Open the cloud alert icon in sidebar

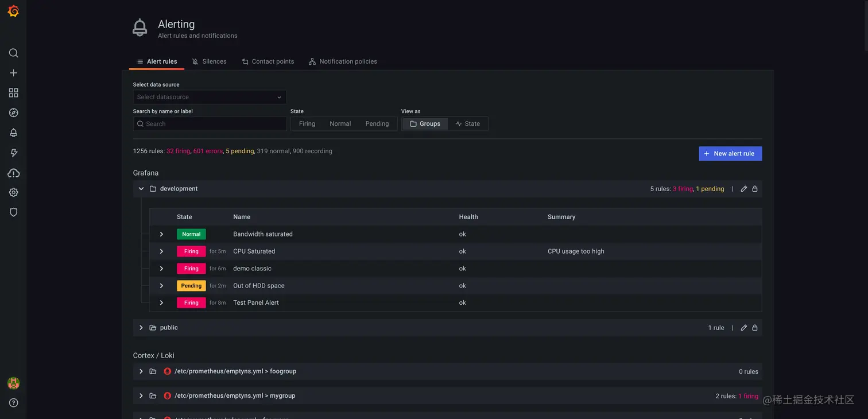pos(13,173)
